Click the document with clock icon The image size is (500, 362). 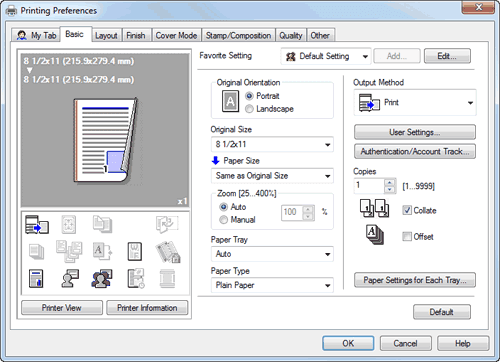click(x=136, y=278)
